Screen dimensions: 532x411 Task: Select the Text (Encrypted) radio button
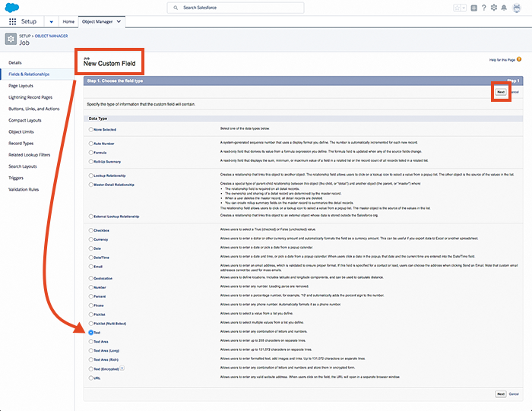[91, 368]
